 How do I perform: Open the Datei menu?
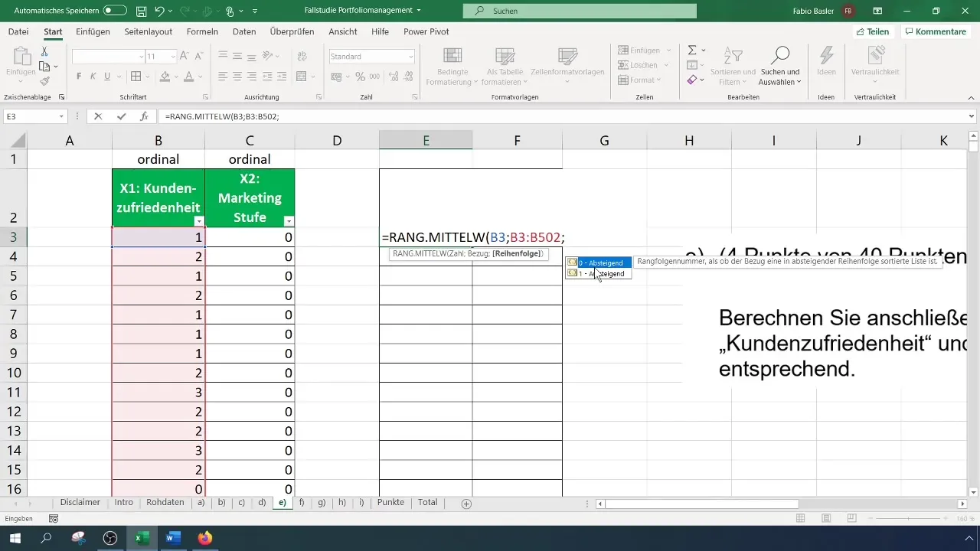(x=18, y=31)
